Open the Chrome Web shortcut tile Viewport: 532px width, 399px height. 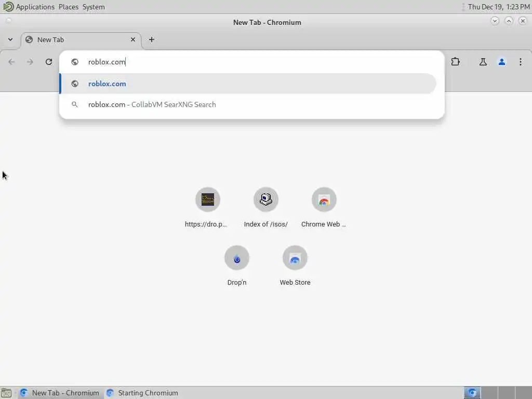[x=324, y=208]
